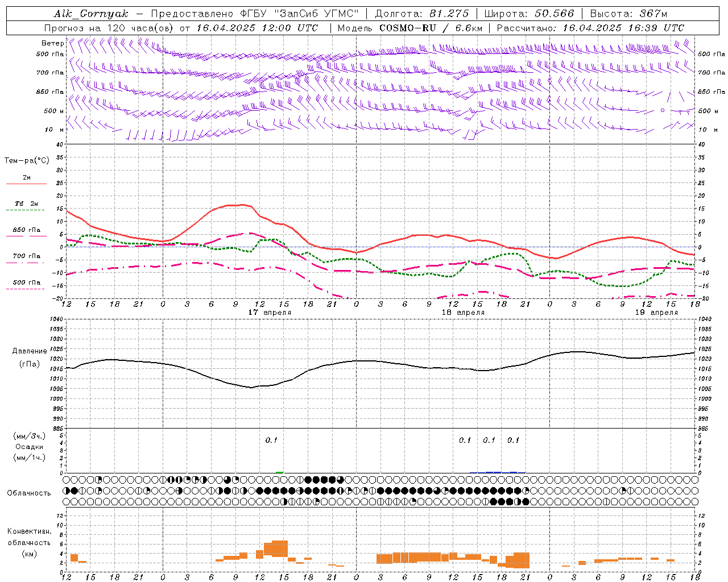Click the '10 м' wind level label on left
The width and height of the screenshot is (728, 582).
click(x=55, y=130)
